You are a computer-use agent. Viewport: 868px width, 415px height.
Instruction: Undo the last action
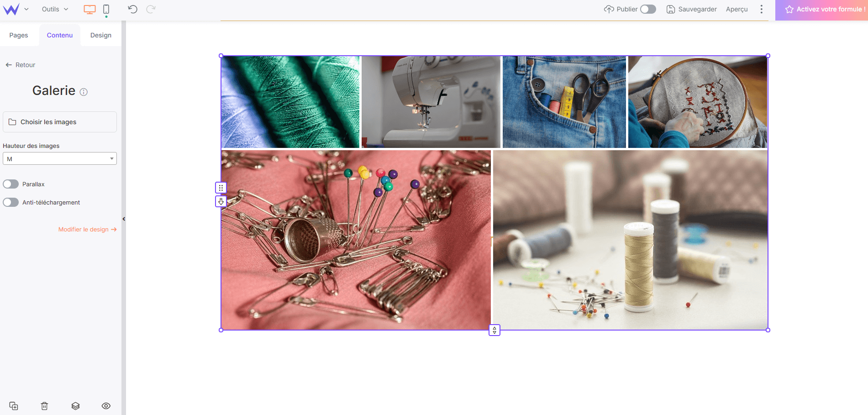click(132, 9)
